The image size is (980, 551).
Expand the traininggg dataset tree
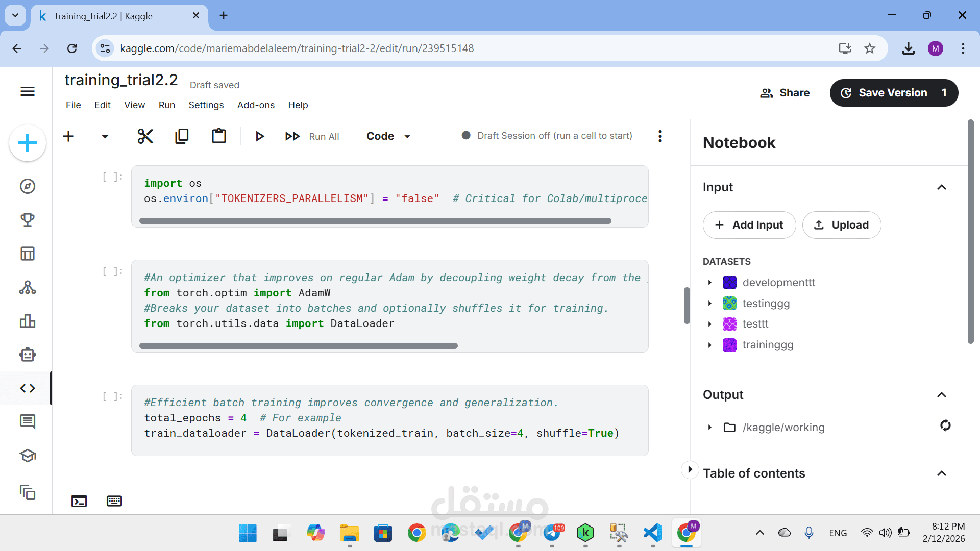(709, 345)
